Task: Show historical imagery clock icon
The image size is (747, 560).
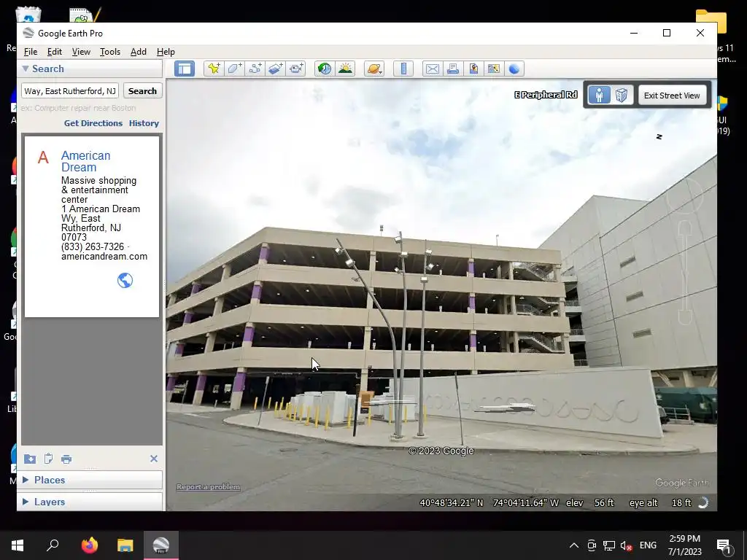Action: (x=325, y=69)
